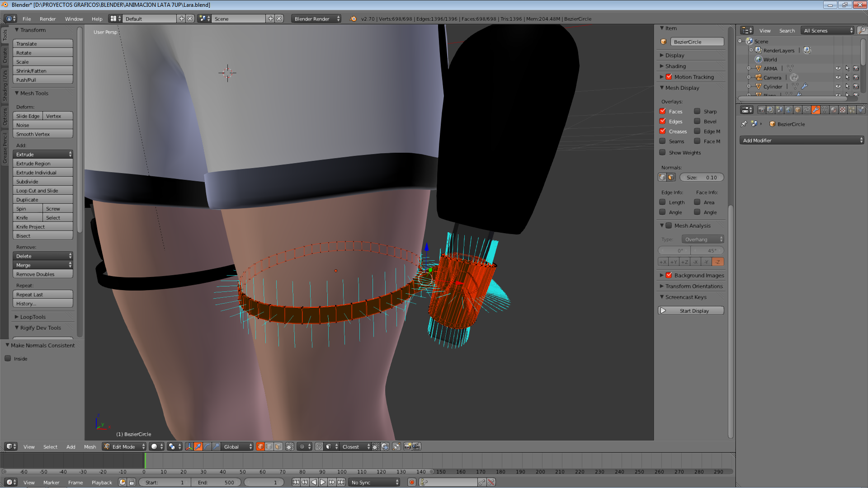The width and height of the screenshot is (868, 488).
Task: Disable the Creases overlay checkbox
Action: coord(662,131)
